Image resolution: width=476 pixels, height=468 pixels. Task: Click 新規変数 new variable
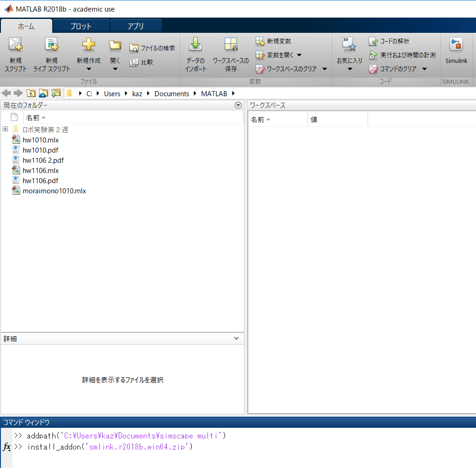pos(273,41)
